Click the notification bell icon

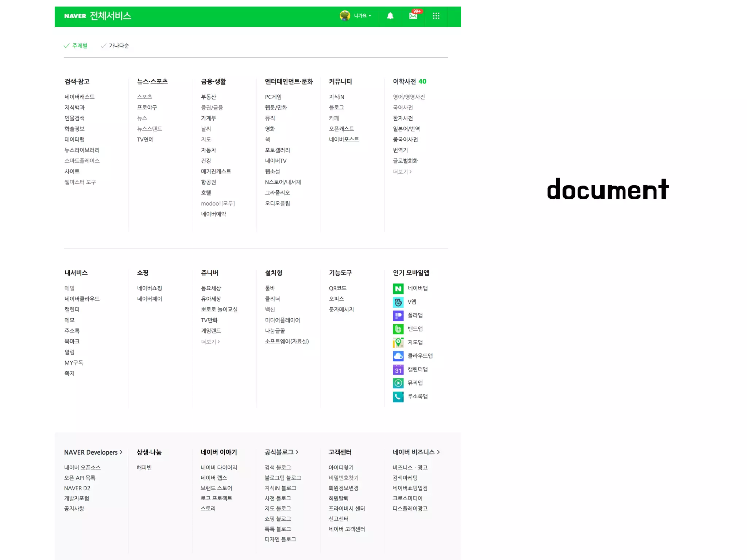click(390, 16)
